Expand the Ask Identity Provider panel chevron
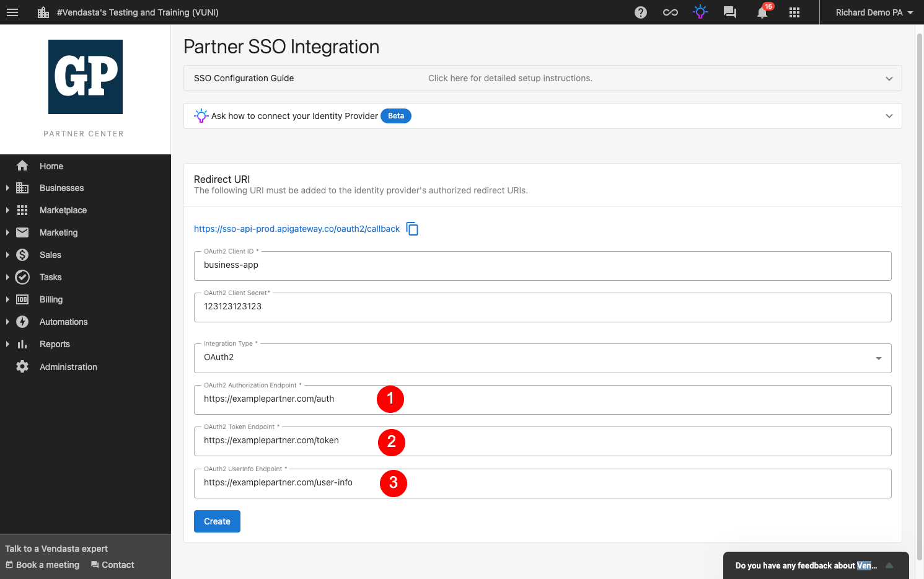 tap(889, 116)
